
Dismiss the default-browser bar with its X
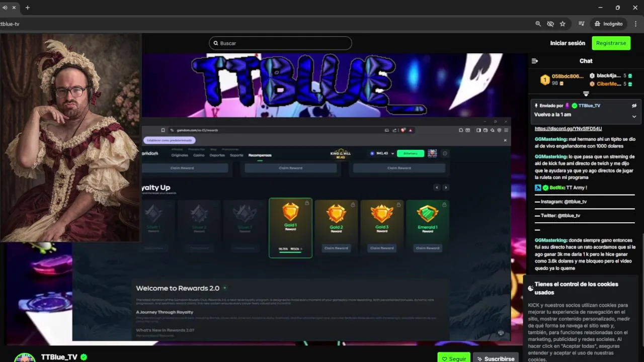tap(505, 140)
